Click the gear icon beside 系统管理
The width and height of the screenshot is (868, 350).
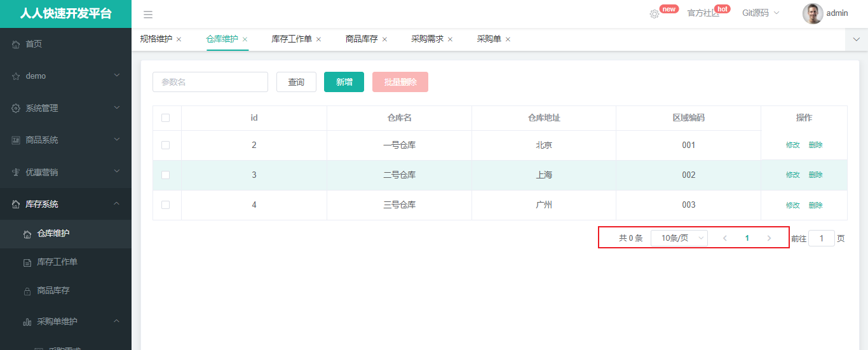click(x=16, y=109)
